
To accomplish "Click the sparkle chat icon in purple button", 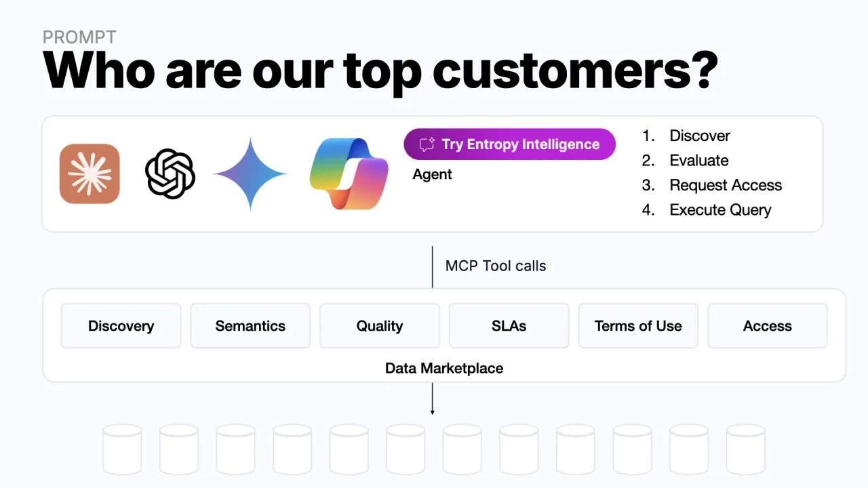I will click(x=427, y=144).
